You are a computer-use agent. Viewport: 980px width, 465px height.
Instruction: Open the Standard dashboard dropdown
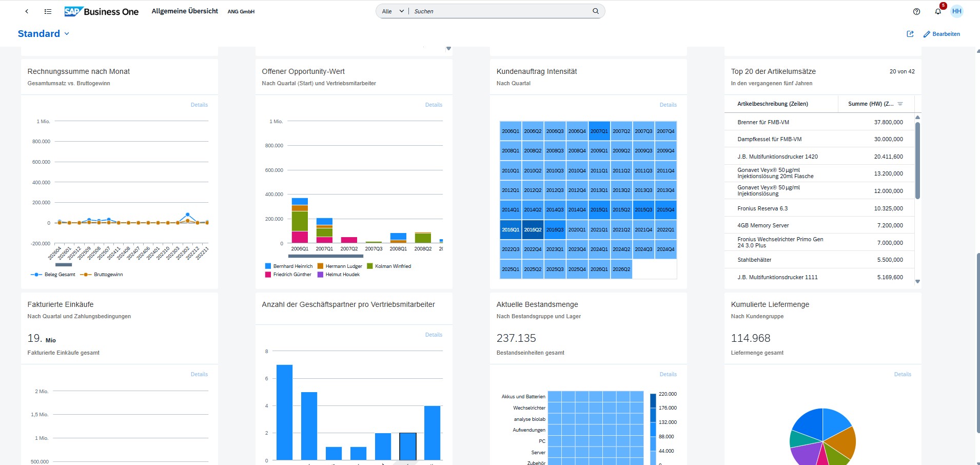67,34
